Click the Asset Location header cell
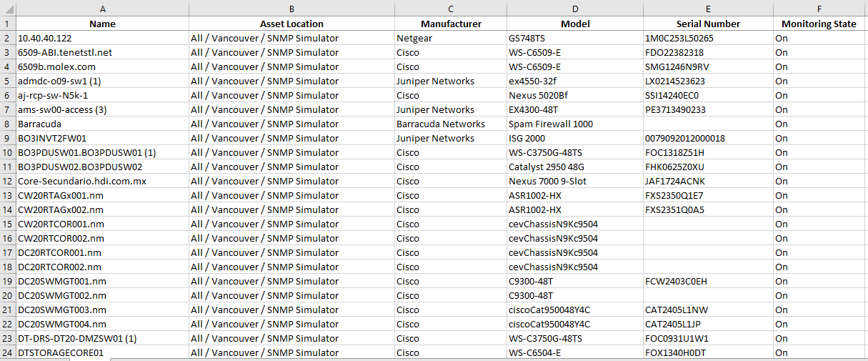Screen dimensions: 868x361 (291, 24)
